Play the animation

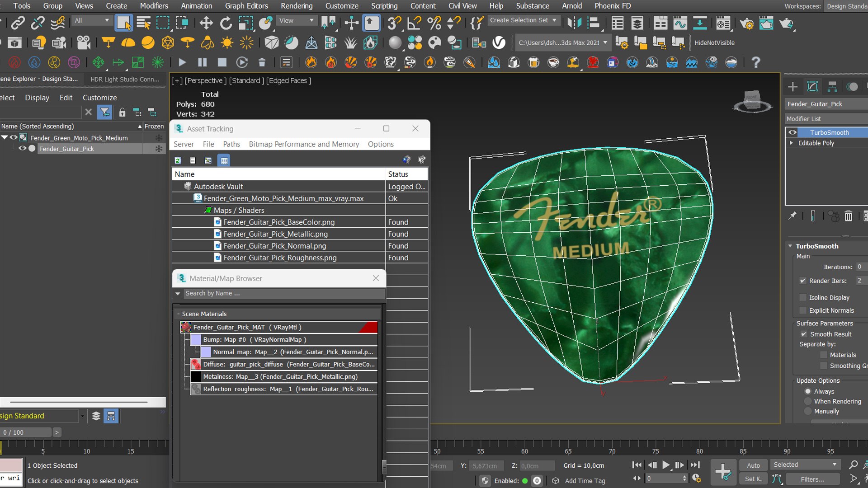coord(666,465)
